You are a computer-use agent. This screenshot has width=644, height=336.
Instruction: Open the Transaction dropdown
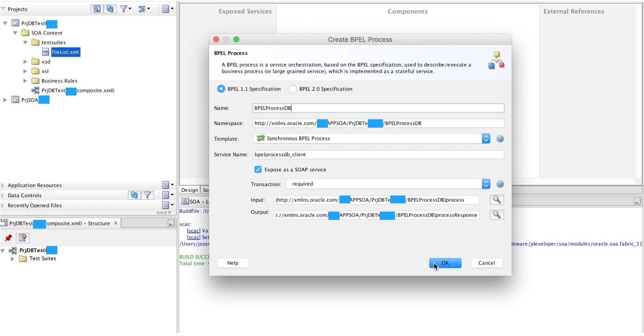pyautogui.click(x=486, y=184)
